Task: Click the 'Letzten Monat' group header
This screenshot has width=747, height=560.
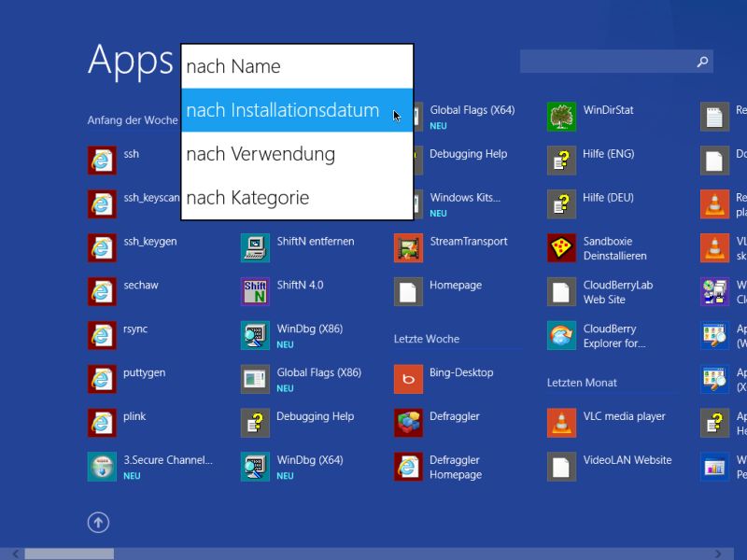Action: pyautogui.click(x=582, y=383)
